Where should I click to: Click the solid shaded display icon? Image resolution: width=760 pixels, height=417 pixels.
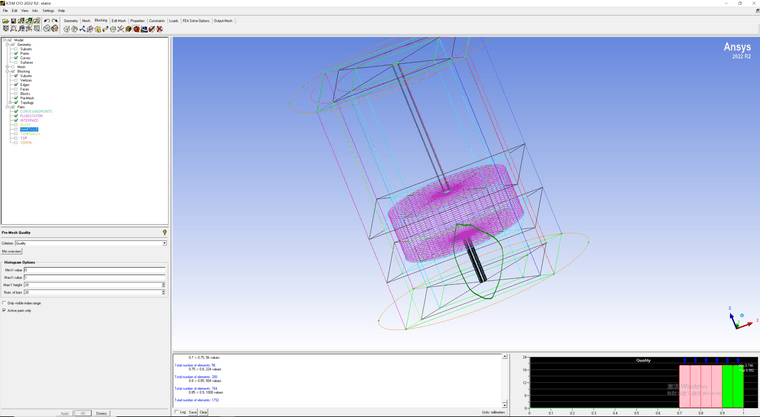coord(54,29)
